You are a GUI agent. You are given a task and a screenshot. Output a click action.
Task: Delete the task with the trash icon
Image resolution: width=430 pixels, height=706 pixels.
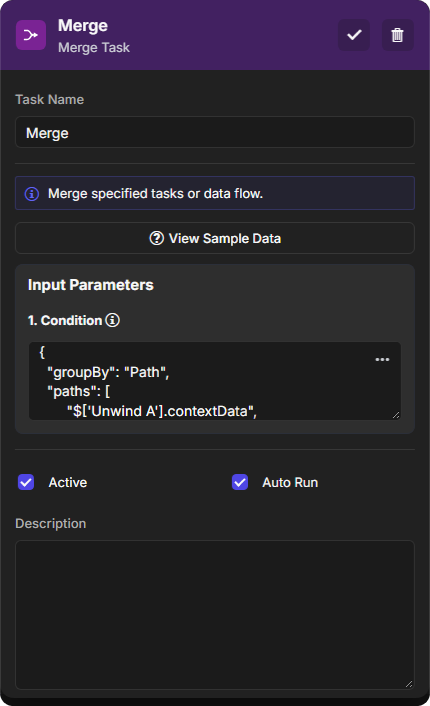coord(397,35)
